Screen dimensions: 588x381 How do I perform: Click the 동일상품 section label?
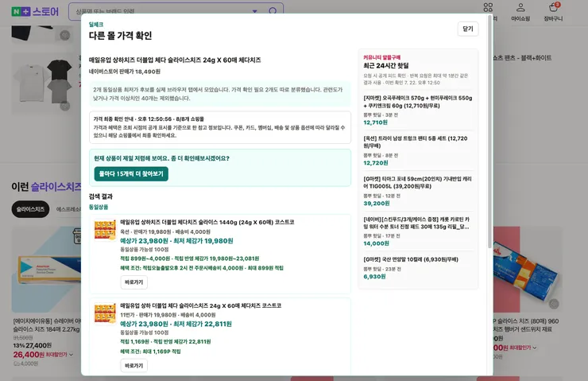(99, 207)
